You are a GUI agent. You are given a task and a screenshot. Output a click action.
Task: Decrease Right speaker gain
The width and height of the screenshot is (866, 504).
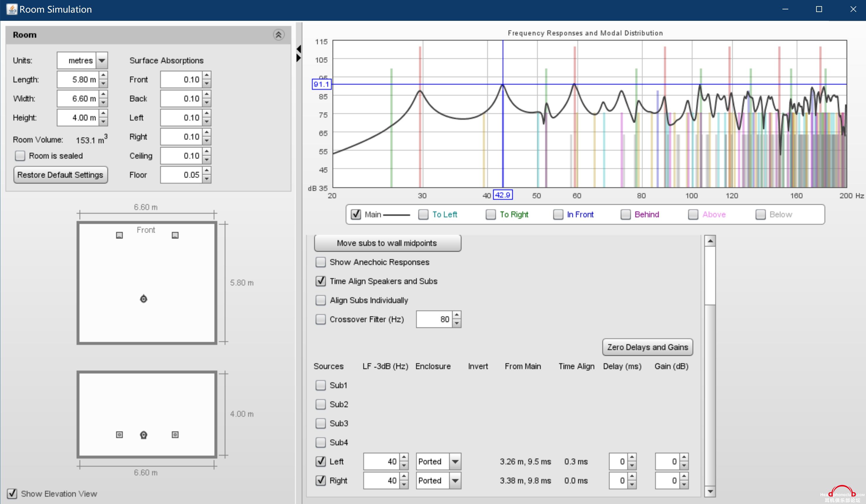(684, 484)
